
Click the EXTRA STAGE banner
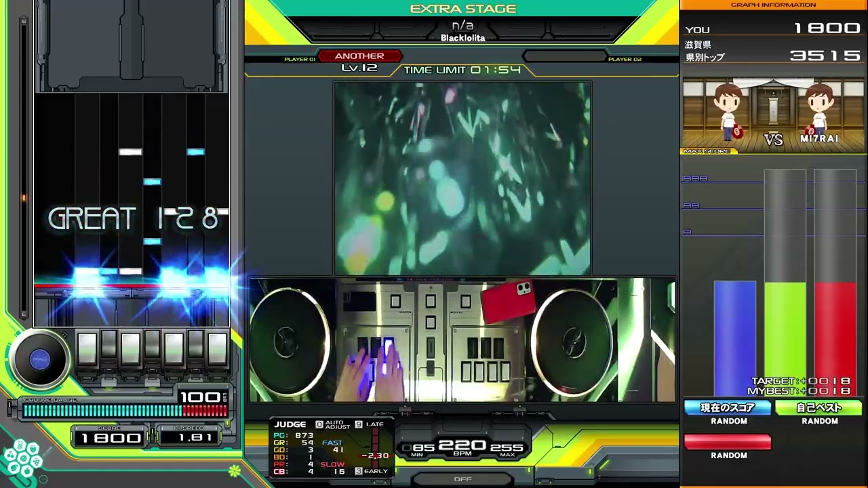463,9
